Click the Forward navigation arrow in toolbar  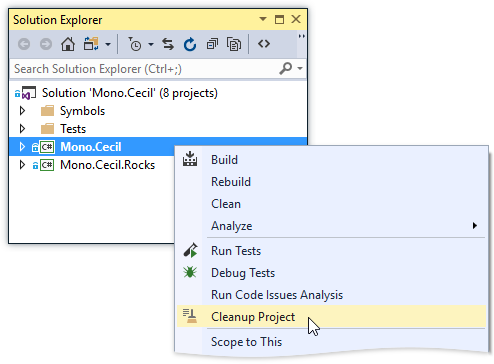coord(46,44)
